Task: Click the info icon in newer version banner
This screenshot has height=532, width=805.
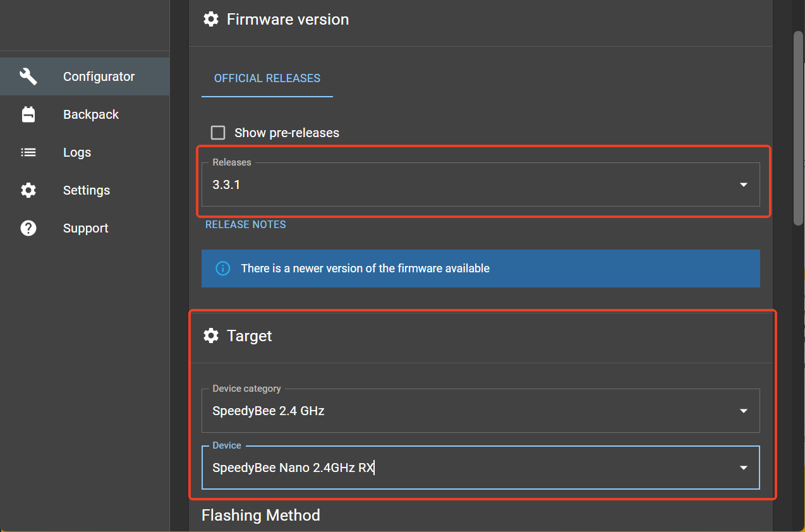Action: point(223,268)
